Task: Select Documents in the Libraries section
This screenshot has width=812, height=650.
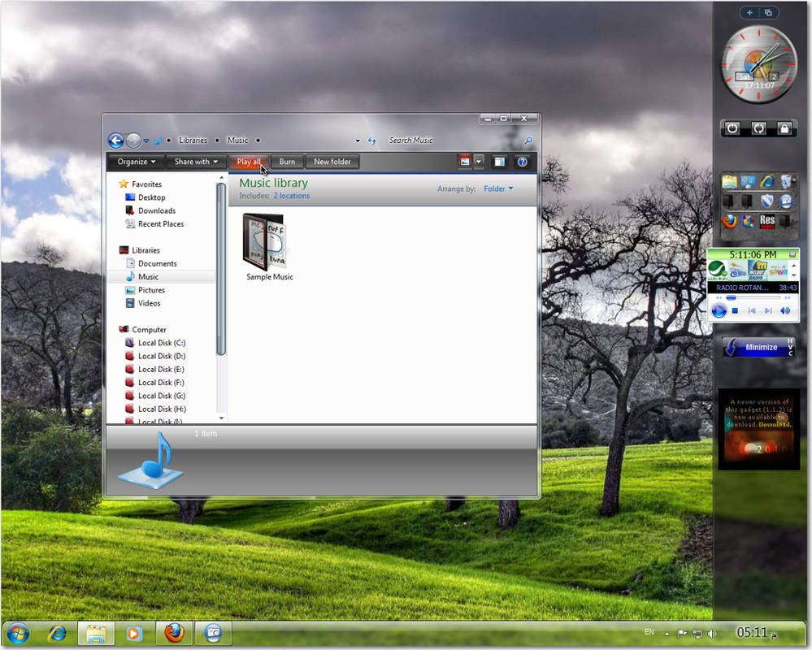Action: [x=158, y=263]
